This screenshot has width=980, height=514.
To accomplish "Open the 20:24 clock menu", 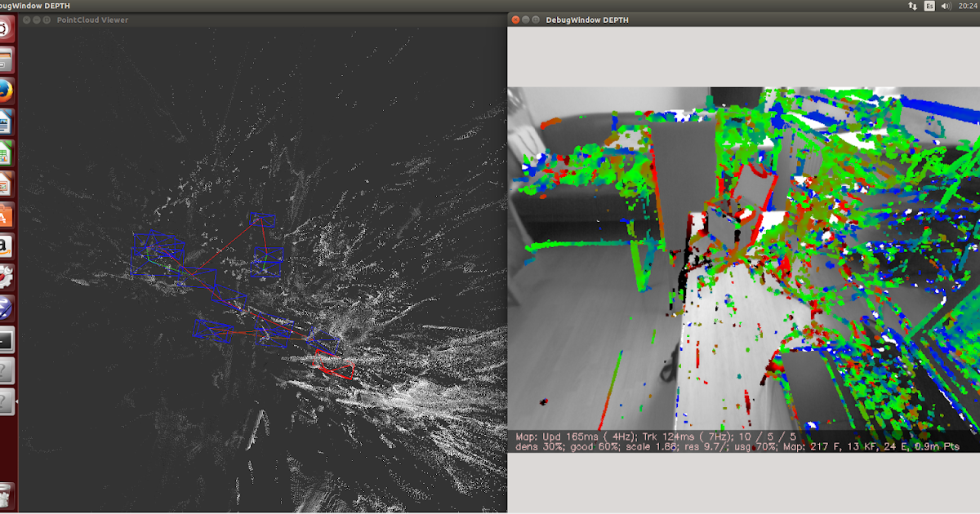I will pyautogui.click(x=969, y=6).
